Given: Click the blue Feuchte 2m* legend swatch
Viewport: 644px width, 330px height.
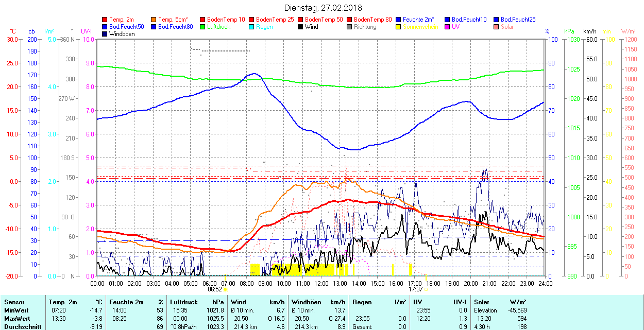Looking at the screenshot, I should [398, 19].
